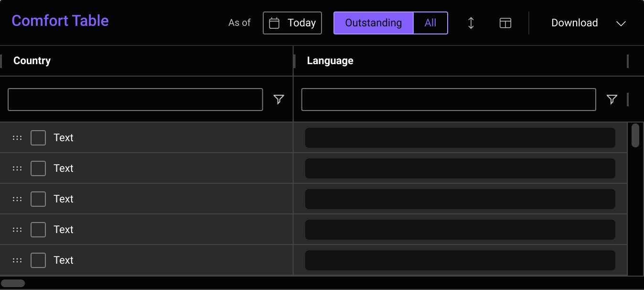
Task: Select the third table row's checkbox
Action: [38, 199]
